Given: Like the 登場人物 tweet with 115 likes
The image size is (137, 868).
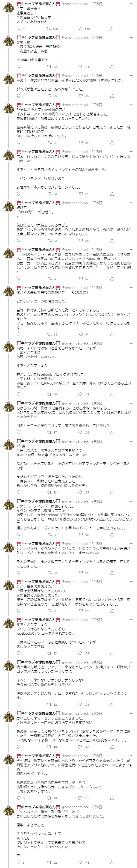Looking at the screenshot, I should tap(80, 67).
